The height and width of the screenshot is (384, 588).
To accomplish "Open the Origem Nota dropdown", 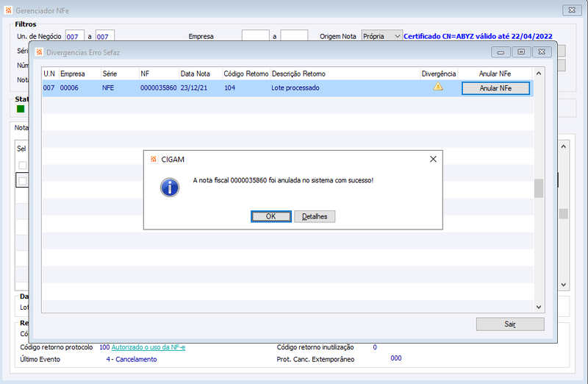I will coord(397,36).
